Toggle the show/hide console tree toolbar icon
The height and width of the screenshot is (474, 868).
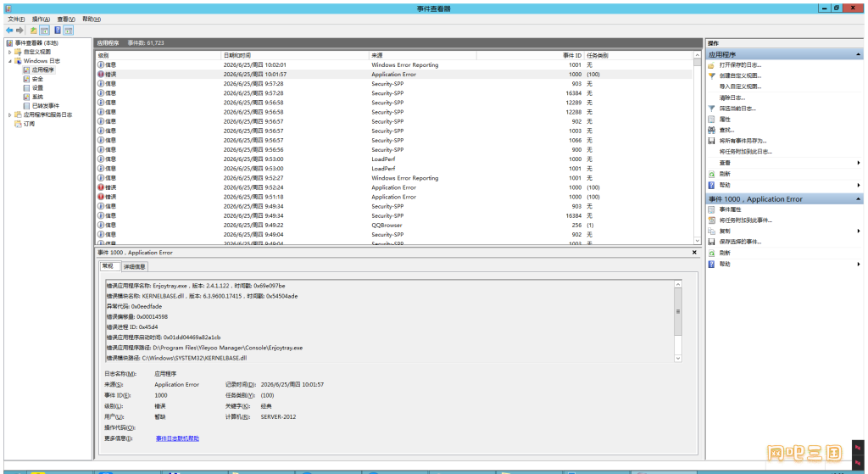pos(45,31)
